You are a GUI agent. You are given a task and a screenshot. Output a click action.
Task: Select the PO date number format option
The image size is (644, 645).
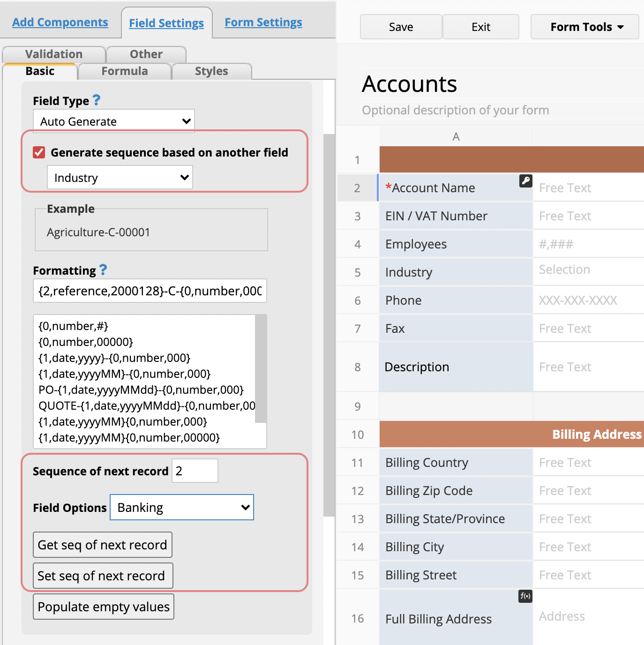click(141, 390)
